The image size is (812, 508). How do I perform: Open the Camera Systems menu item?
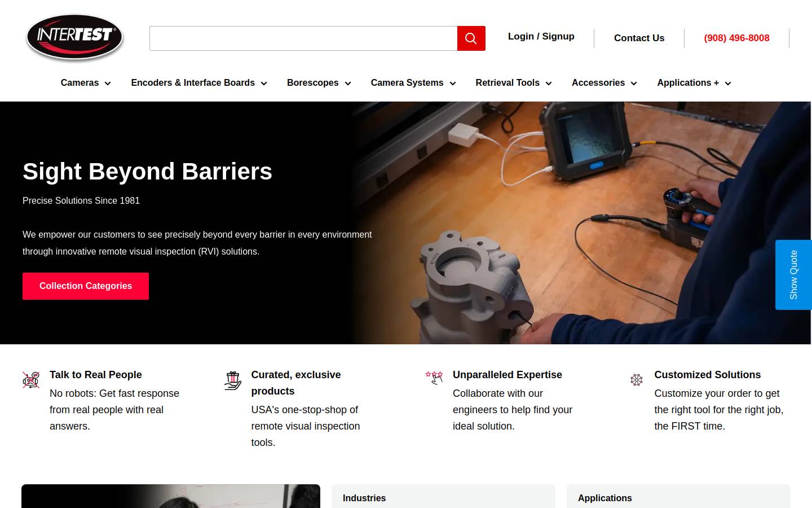tap(407, 82)
